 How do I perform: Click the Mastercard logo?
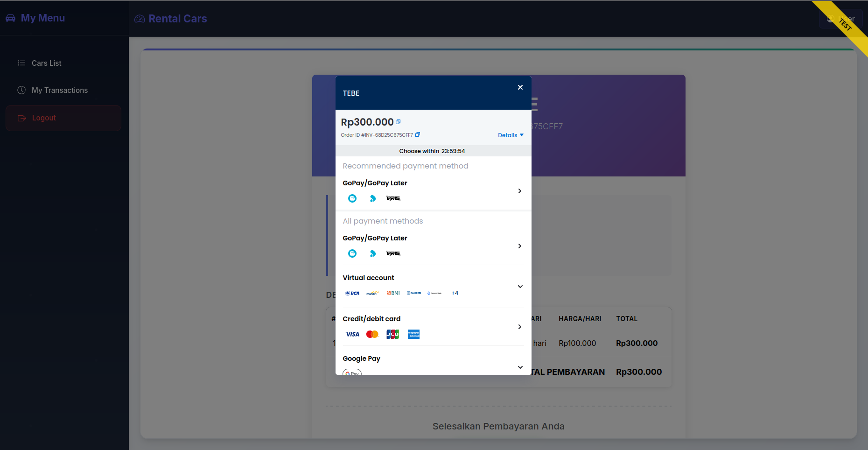372,334
